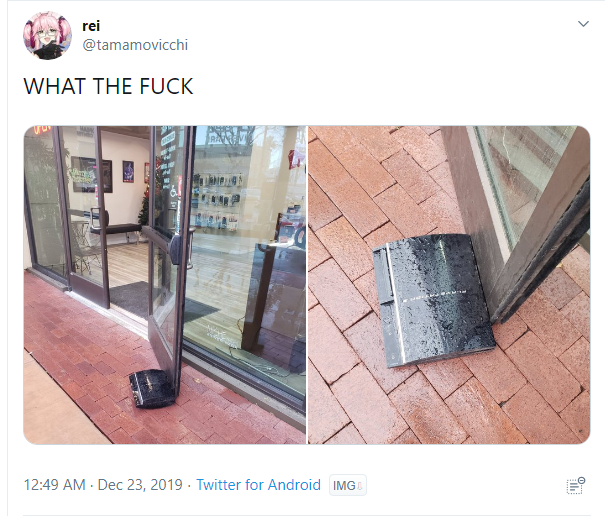
Task: Click the hide-tweet icon with minus badge
Action: point(576,485)
